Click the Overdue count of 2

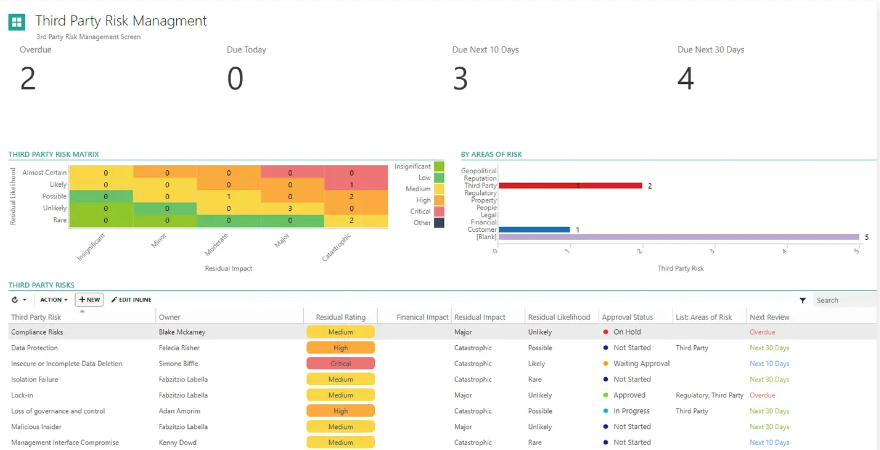point(28,79)
